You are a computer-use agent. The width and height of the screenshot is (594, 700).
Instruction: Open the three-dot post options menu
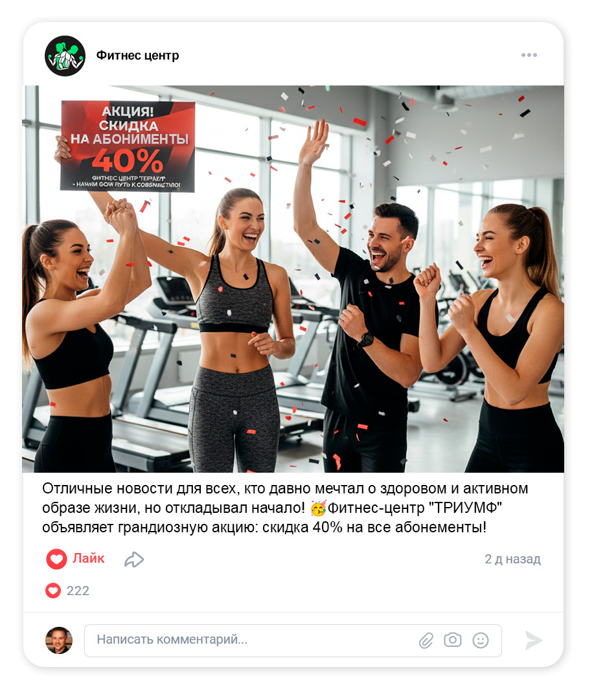[x=529, y=55]
